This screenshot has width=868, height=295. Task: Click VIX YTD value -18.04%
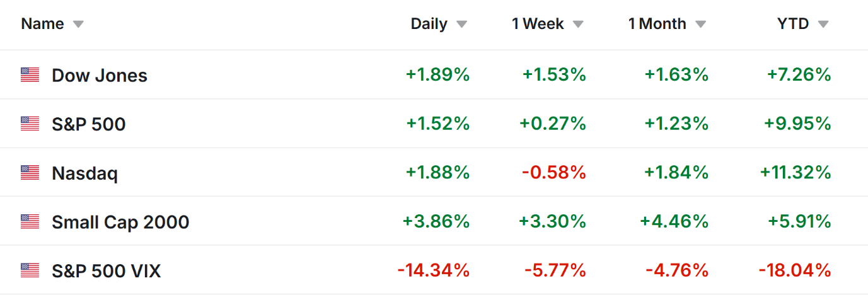point(795,271)
